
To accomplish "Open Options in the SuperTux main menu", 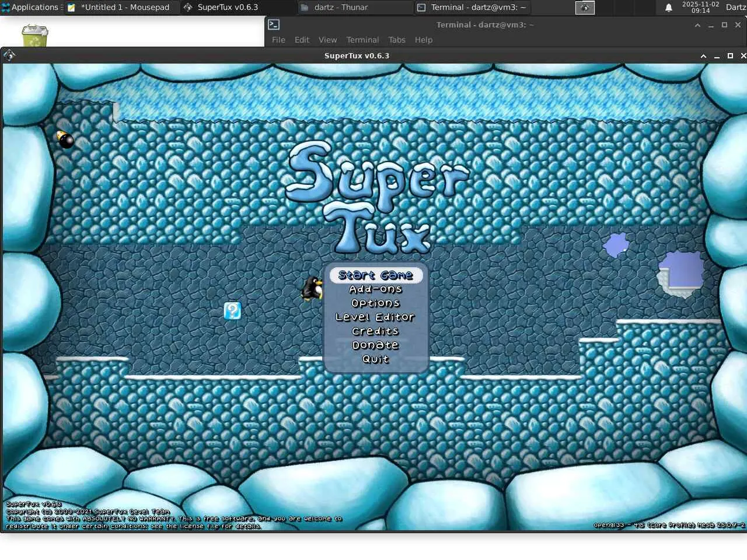I will (x=375, y=303).
